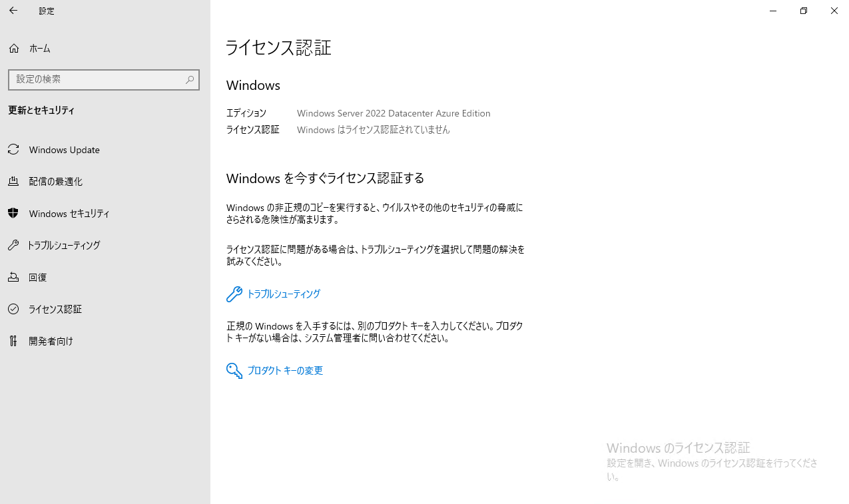Click the ライセンス認証 checkmark circle icon
849x504 pixels.
pyautogui.click(x=13, y=309)
